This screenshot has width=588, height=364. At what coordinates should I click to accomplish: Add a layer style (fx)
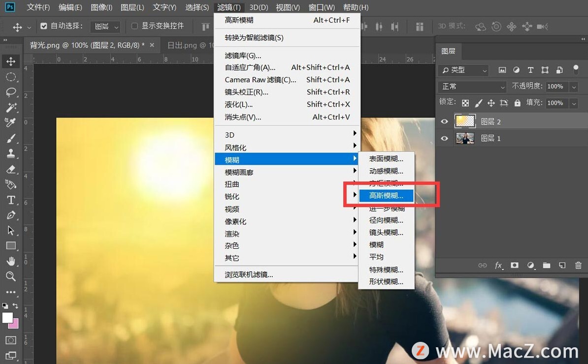[498, 265]
